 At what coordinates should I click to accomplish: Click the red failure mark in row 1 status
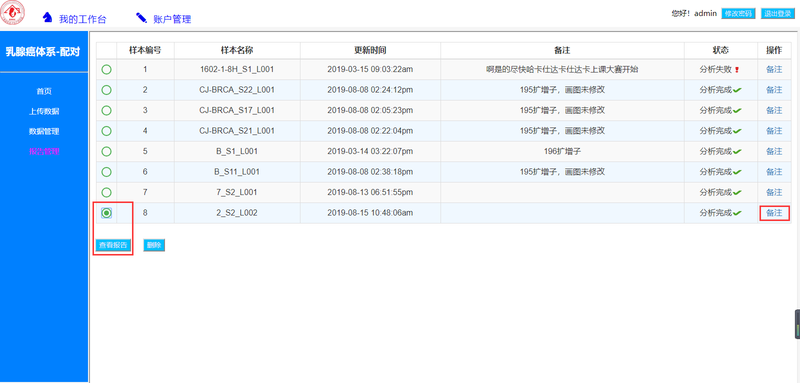pos(737,70)
